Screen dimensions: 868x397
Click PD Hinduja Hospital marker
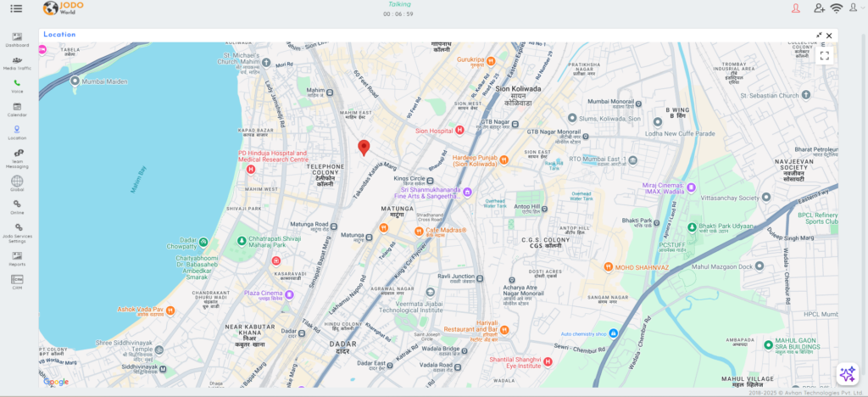pos(251,170)
